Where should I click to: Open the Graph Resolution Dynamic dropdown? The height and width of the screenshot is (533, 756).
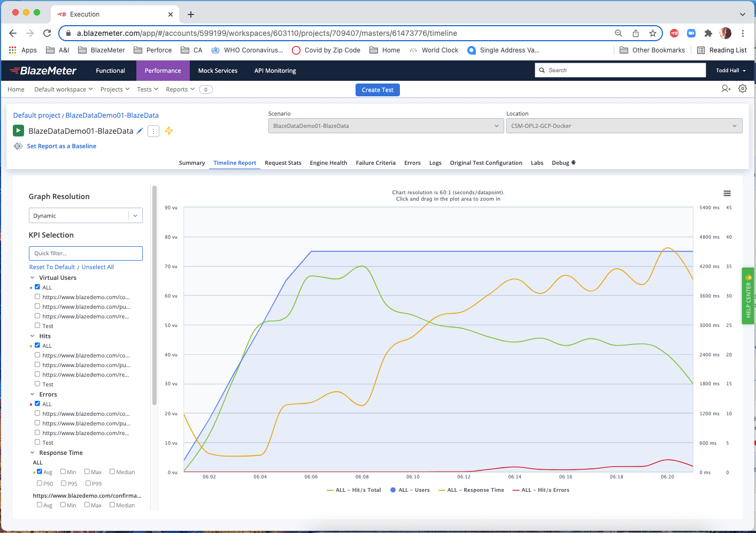coord(86,216)
